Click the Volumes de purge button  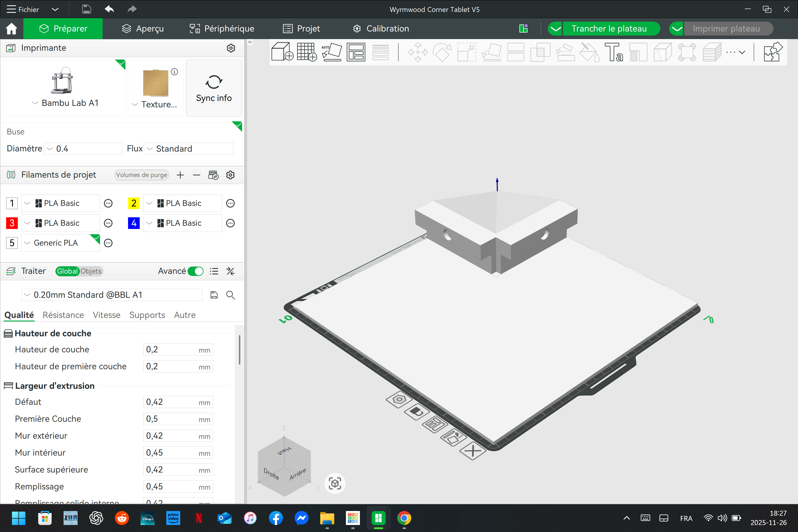click(x=141, y=175)
